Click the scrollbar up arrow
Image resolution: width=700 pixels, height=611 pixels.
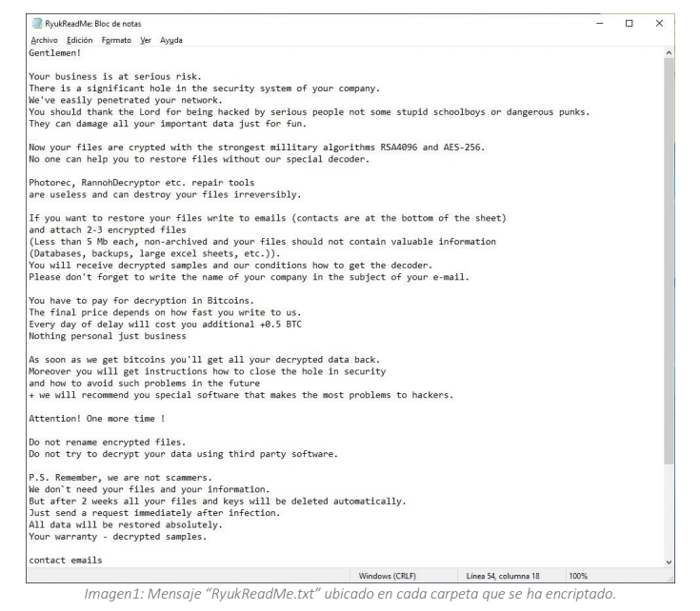(x=669, y=52)
